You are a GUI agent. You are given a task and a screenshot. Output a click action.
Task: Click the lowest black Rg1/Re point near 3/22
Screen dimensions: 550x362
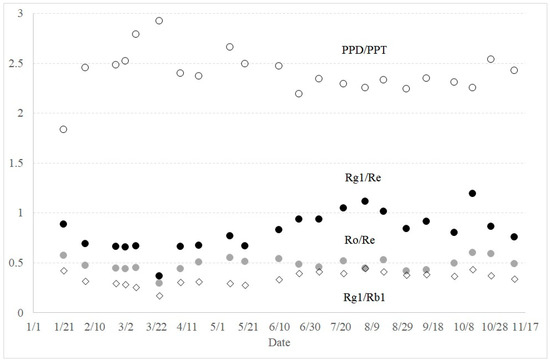tap(159, 276)
